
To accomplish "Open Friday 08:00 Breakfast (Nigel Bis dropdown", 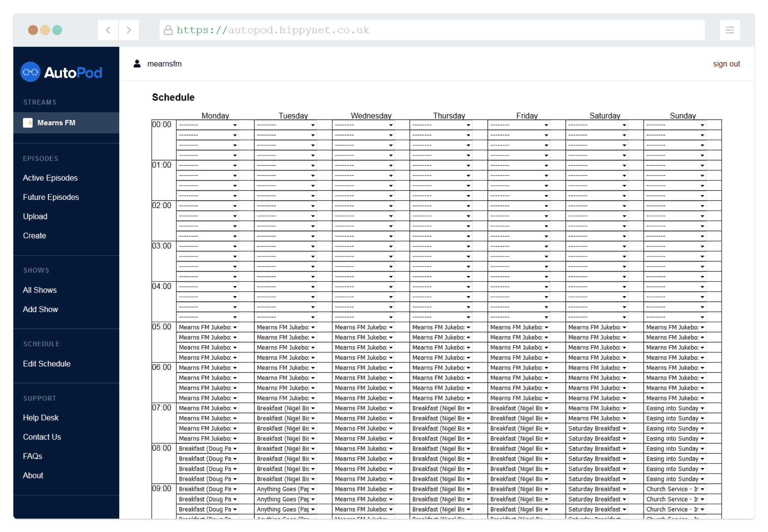I will tap(519, 449).
